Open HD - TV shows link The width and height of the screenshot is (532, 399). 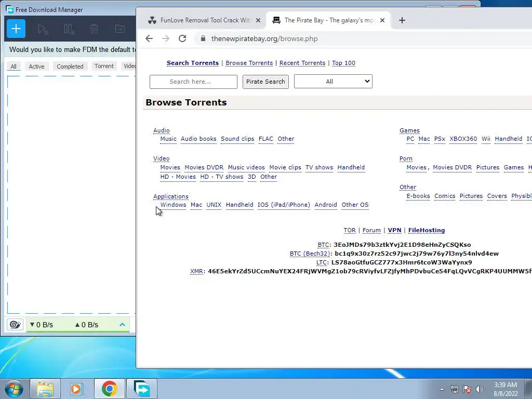pyautogui.click(x=221, y=177)
